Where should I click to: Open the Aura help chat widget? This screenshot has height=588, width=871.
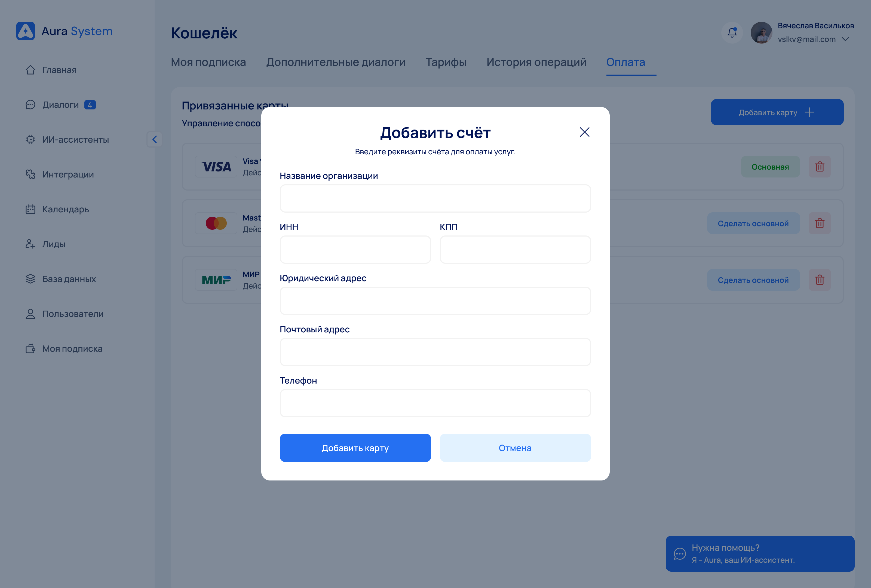(x=760, y=553)
